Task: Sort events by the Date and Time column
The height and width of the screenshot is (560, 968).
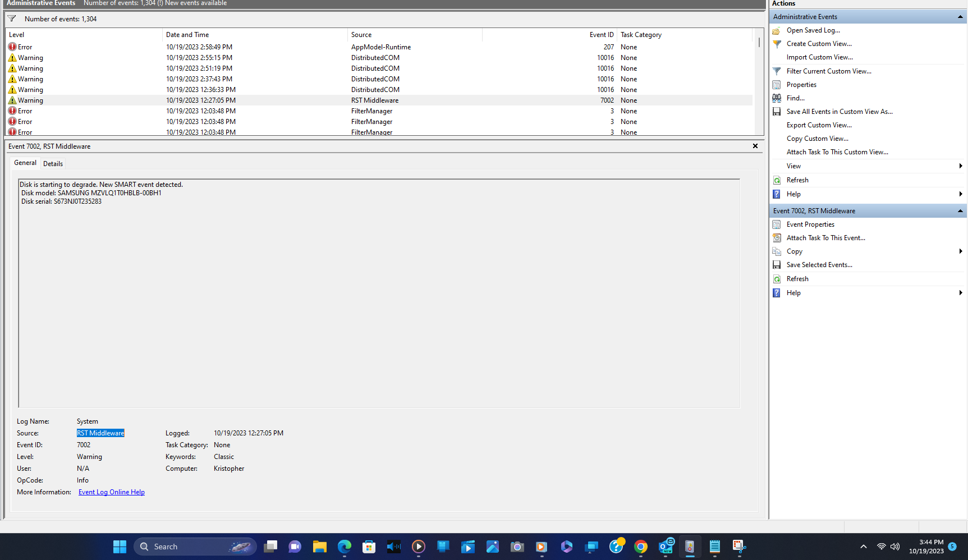Action: click(x=187, y=34)
